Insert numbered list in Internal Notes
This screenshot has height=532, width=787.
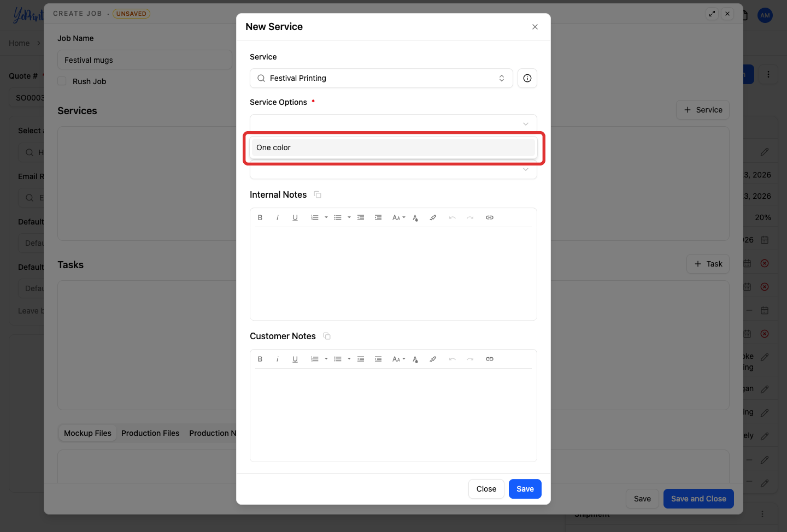point(315,217)
